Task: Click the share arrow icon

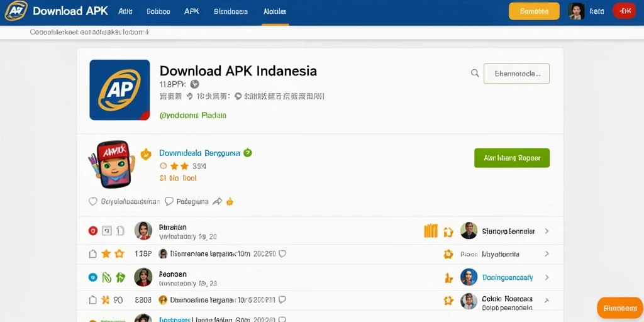Action: point(217,201)
